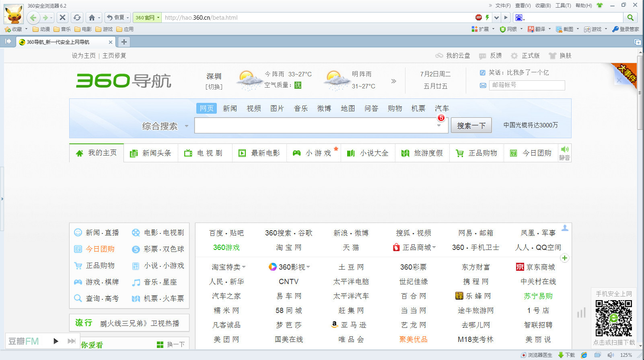Open the 百度 link in site grid
The height and width of the screenshot is (360, 644).
click(216, 233)
